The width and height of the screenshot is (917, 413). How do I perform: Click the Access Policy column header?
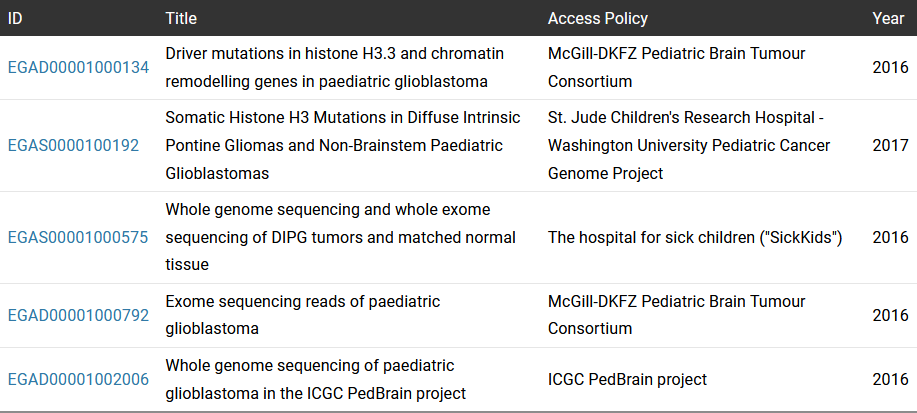click(597, 18)
